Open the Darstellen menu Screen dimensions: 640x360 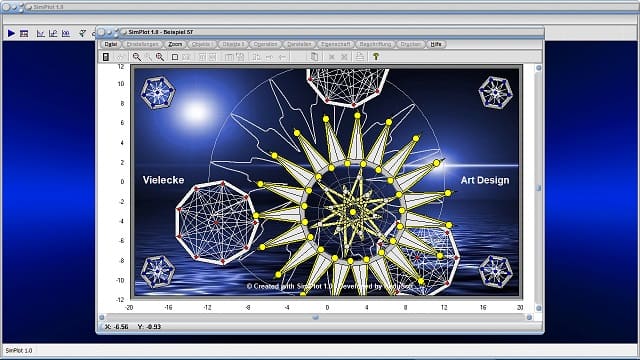[299, 44]
